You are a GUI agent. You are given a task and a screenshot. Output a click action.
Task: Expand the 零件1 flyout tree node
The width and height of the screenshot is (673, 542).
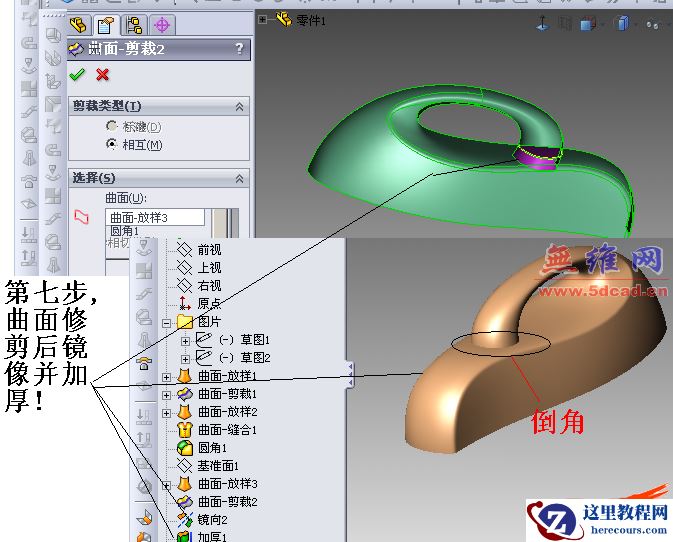(263, 19)
